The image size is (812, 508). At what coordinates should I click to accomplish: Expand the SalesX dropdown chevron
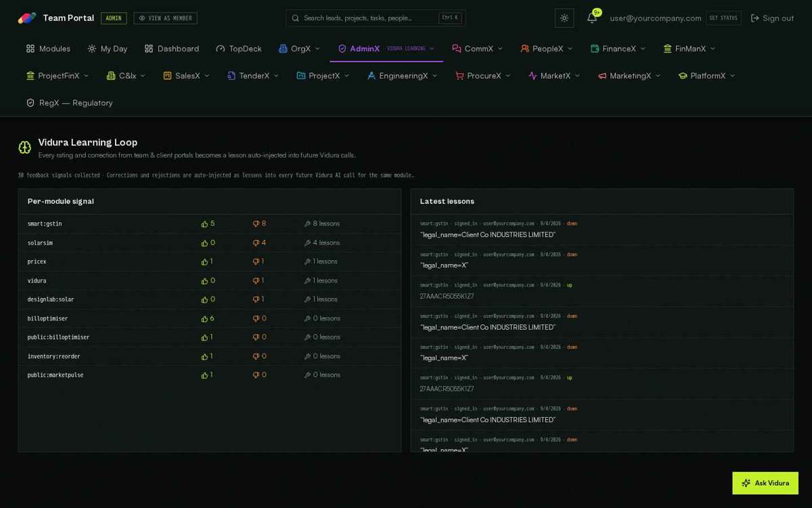[207, 76]
